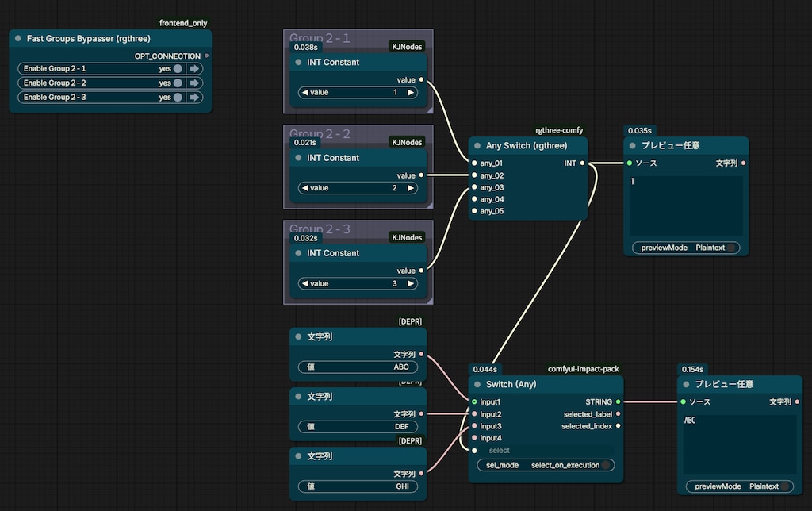This screenshot has width=812, height=511.
Task: Toggle Enable Group 2 - 2 switch
Action: [178, 83]
